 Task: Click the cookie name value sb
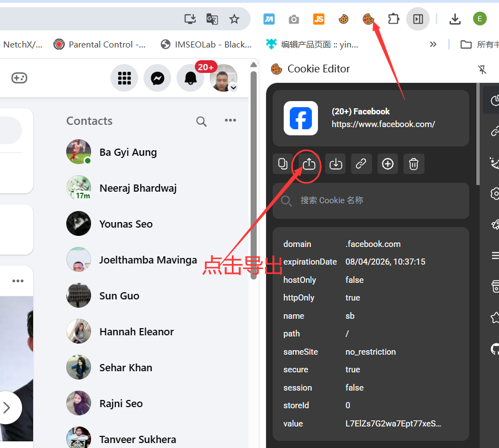click(350, 316)
